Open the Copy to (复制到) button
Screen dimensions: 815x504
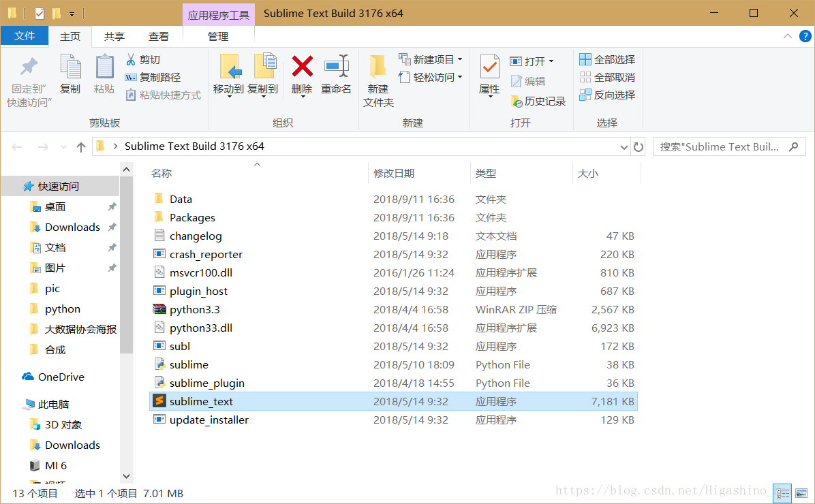point(263,76)
